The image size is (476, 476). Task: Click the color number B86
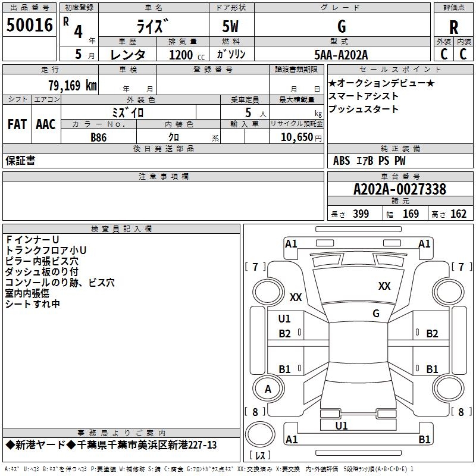pos(99,137)
